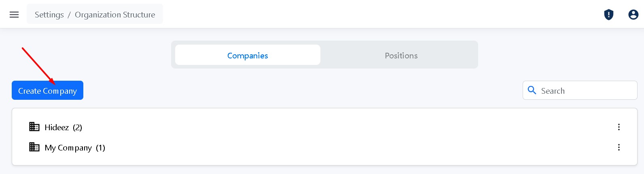Click the slash separator in the breadcrumb
644x174 pixels.
click(x=69, y=15)
